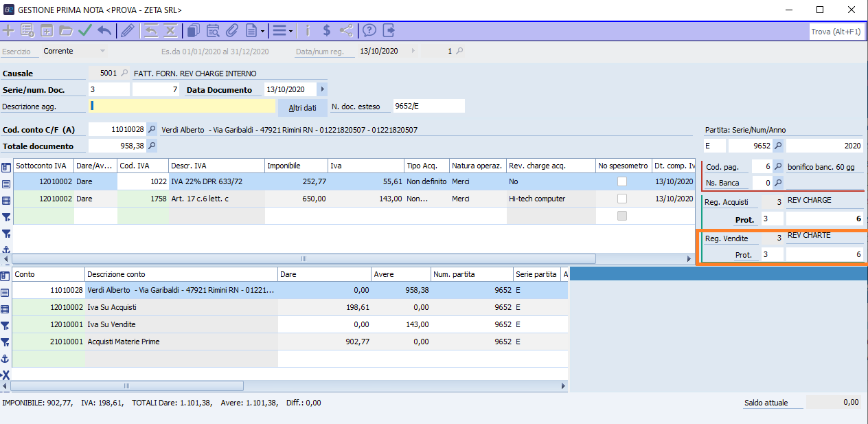Click the Descrizione conto column header

(x=181, y=274)
